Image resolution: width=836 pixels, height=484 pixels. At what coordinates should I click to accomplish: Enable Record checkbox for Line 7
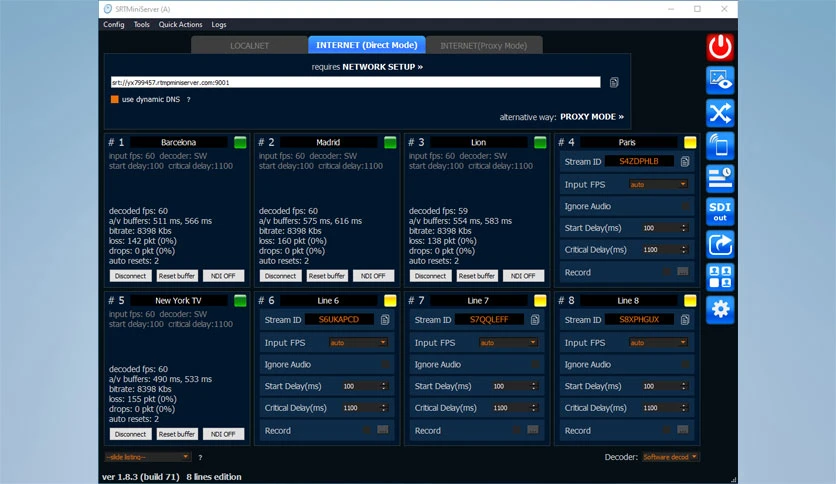pyautogui.click(x=517, y=430)
